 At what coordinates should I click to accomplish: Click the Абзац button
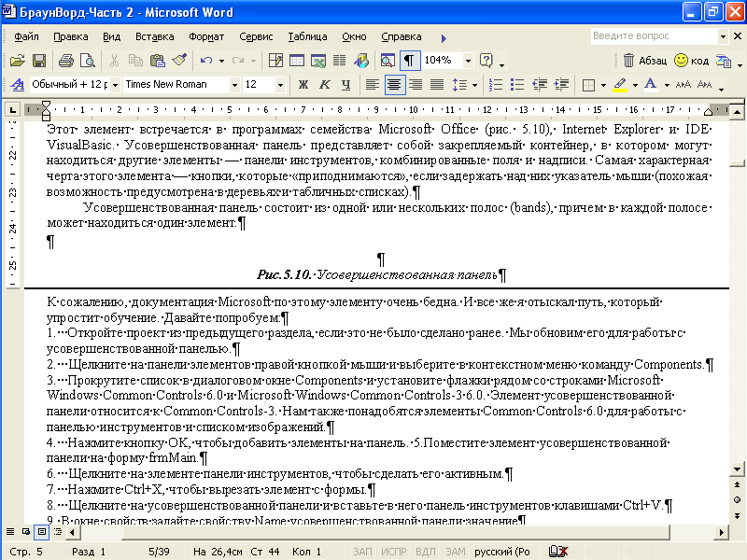coord(645,61)
